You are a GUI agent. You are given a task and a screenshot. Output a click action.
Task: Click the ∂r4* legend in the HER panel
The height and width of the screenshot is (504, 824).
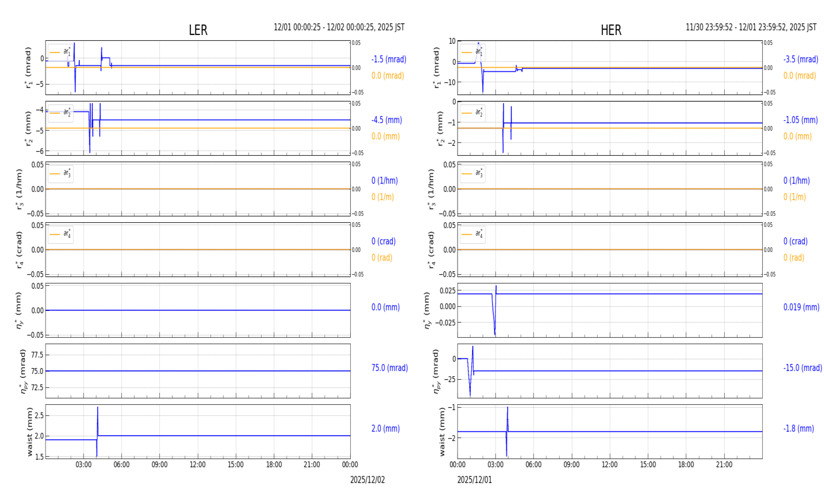[x=473, y=234]
